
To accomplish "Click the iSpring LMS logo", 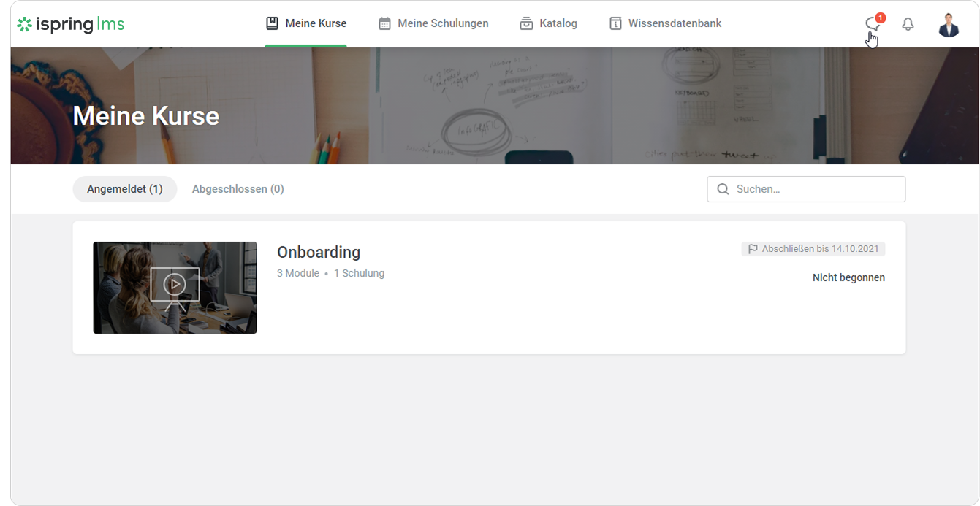I will tap(70, 24).
